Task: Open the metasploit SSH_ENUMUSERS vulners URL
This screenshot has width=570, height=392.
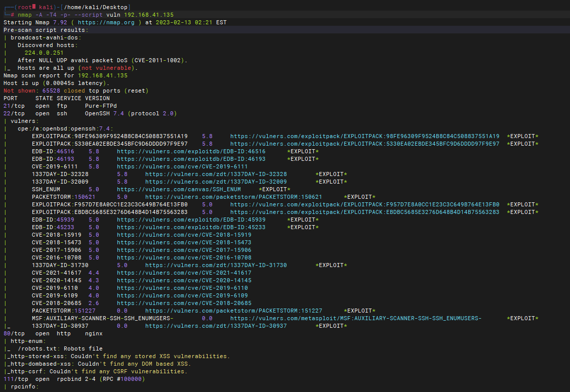Action: pos(356,319)
